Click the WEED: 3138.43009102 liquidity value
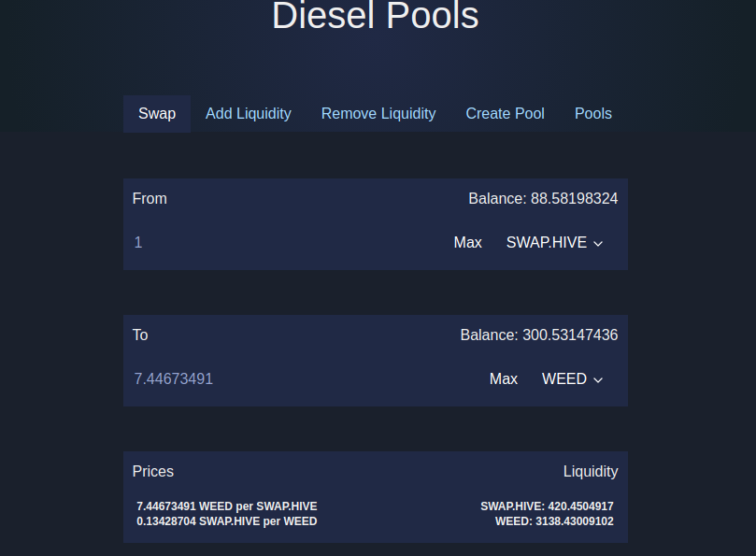This screenshot has height=556, width=756. coord(554,521)
